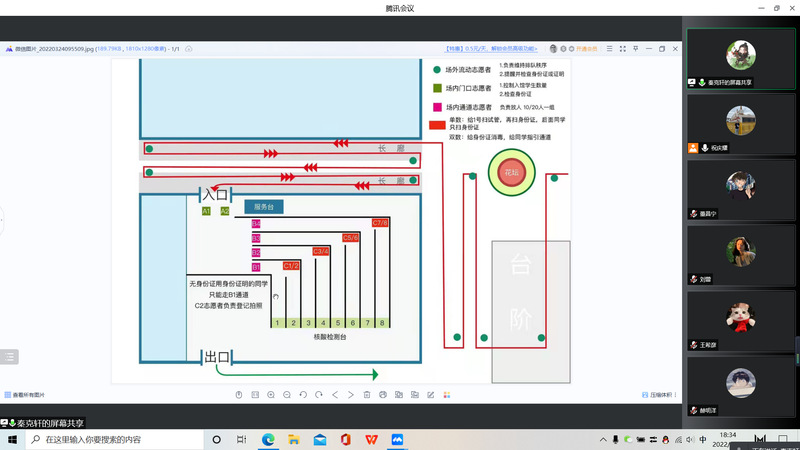
Task: Expand the left sidebar list panel
Action: tap(8, 356)
